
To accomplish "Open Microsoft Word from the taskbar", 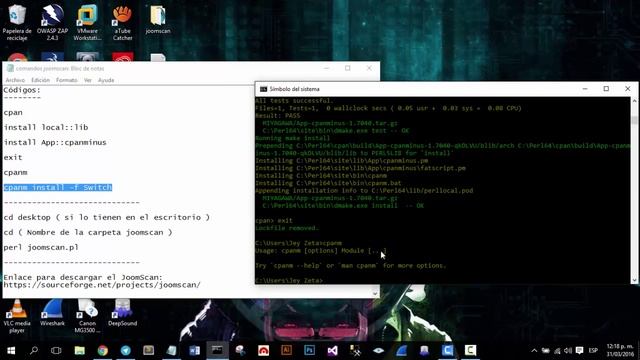I will 195,350.
